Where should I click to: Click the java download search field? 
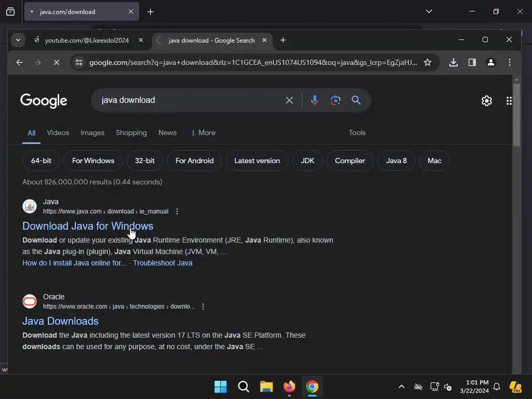(190, 100)
